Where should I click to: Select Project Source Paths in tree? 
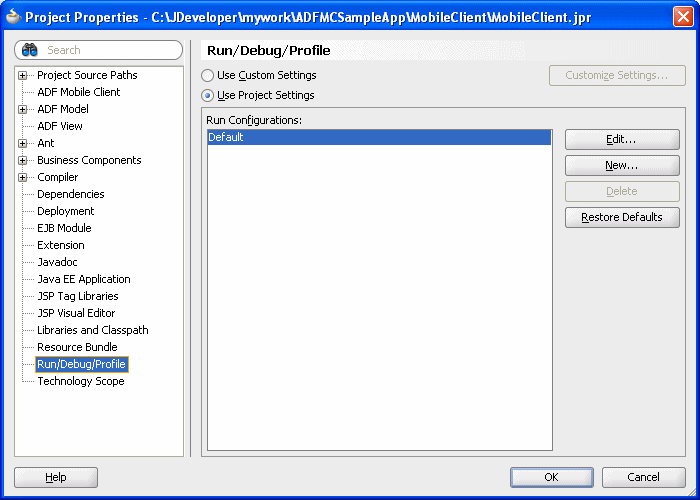tap(87, 75)
